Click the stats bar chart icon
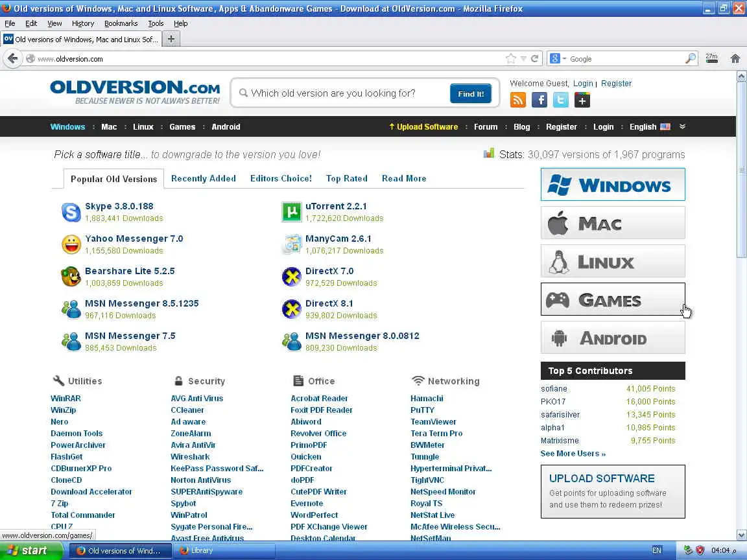The height and width of the screenshot is (560, 747). [x=489, y=154]
